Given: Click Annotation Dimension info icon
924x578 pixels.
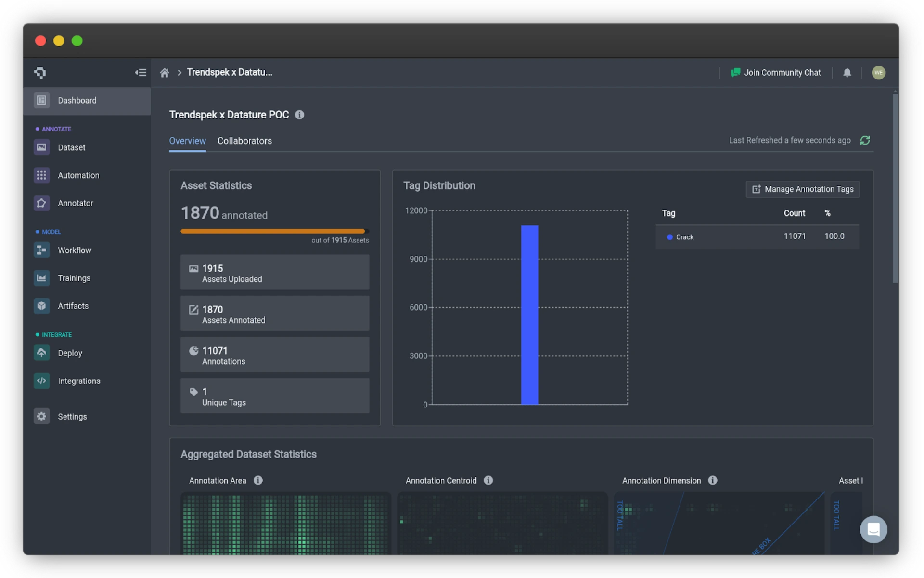Looking at the screenshot, I should (x=713, y=480).
